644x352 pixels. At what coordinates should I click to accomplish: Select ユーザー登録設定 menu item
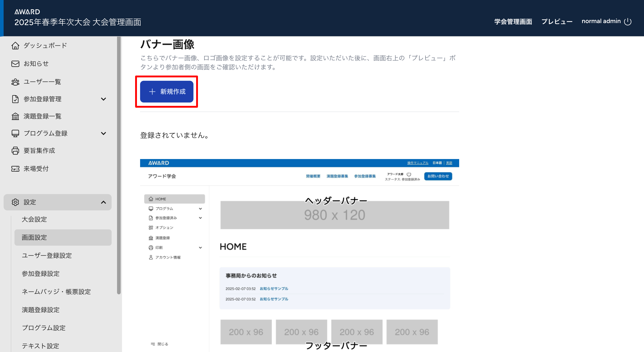pyautogui.click(x=47, y=255)
